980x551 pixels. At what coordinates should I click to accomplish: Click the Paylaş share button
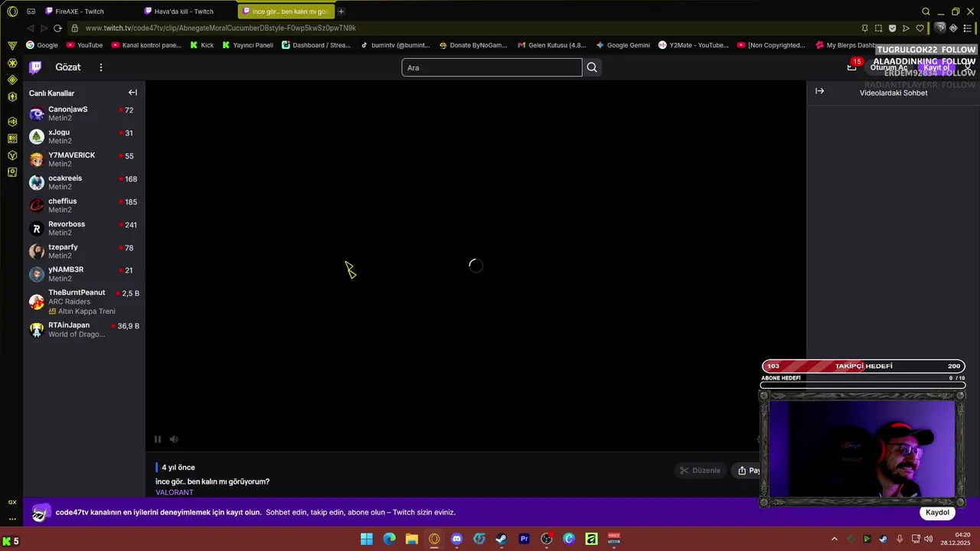(x=746, y=471)
